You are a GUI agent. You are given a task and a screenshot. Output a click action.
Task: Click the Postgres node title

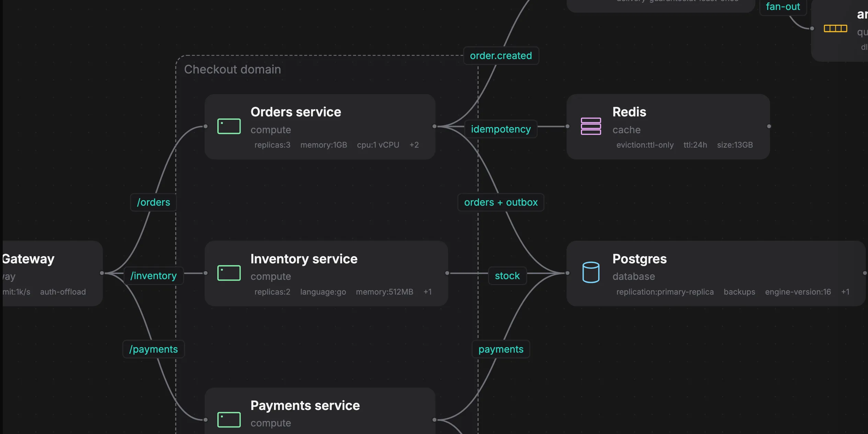coord(639,259)
